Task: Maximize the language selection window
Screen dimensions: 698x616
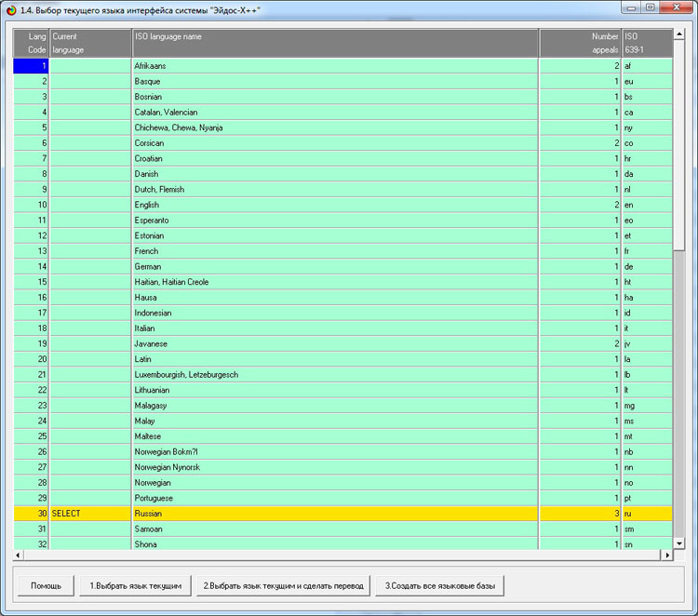Action: 650,7
